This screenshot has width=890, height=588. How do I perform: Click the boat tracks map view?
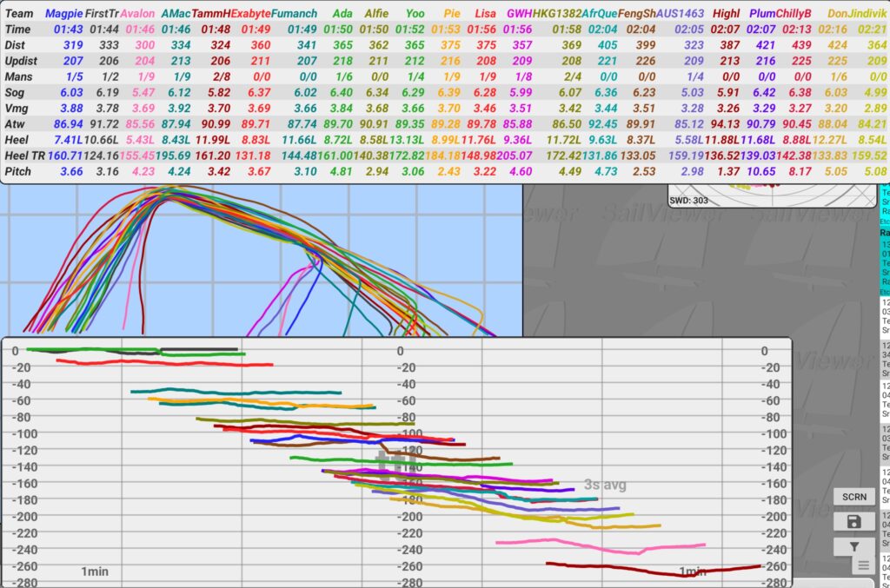click(x=261, y=261)
